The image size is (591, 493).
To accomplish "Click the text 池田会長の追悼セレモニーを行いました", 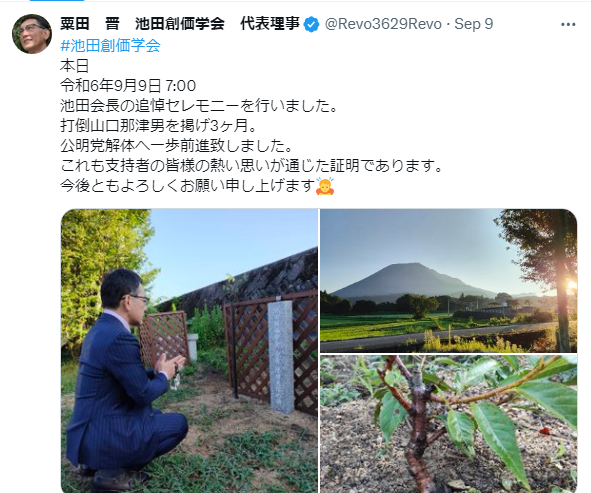I will (195, 106).
